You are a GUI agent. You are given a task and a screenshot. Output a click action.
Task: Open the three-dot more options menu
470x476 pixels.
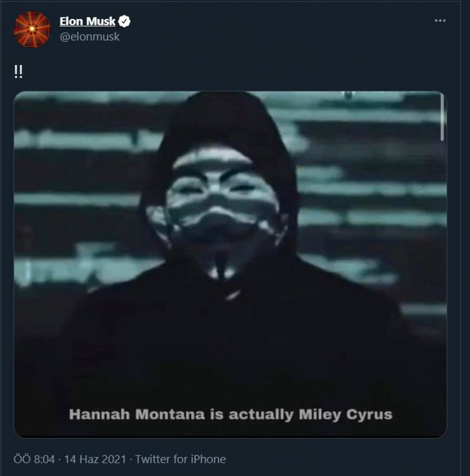440,21
